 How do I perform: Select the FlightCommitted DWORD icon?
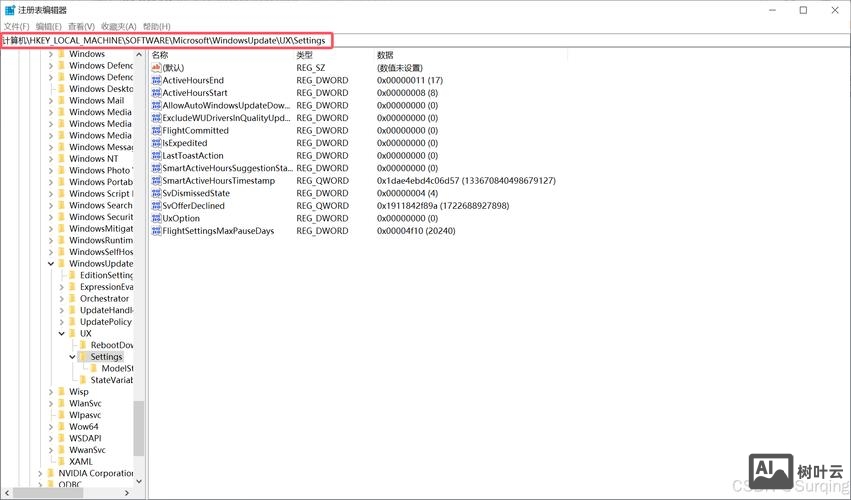tap(156, 130)
